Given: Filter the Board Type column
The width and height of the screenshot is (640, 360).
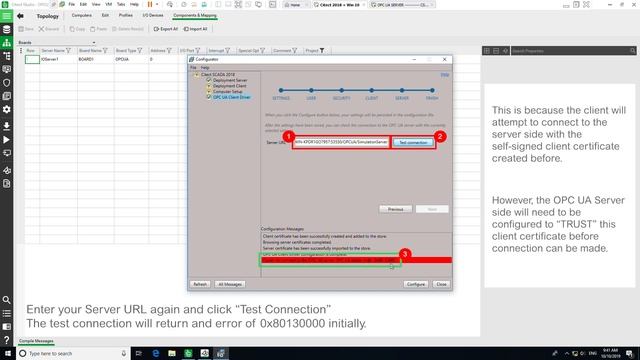Looking at the screenshot, I should coord(140,51).
